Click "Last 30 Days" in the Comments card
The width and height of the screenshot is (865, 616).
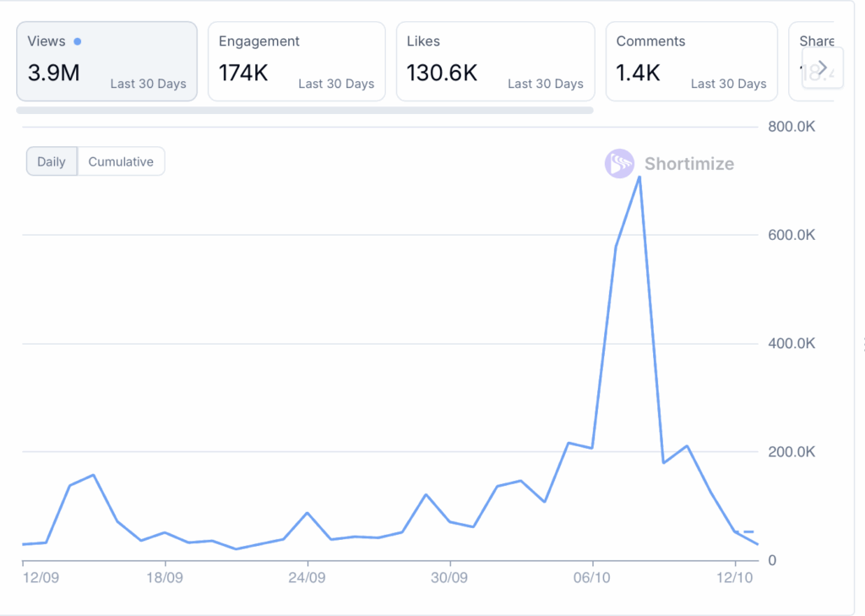728,84
